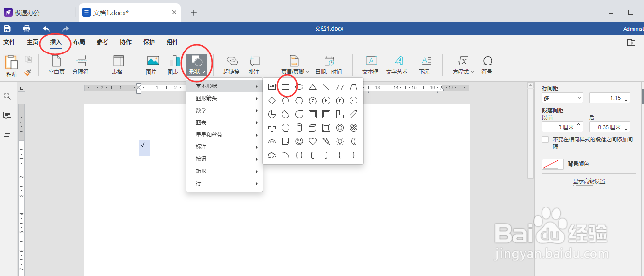Viewport: 644px width, 276px height.
Task: Insert a hyperlink (超链接)
Action: coord(233,65)
